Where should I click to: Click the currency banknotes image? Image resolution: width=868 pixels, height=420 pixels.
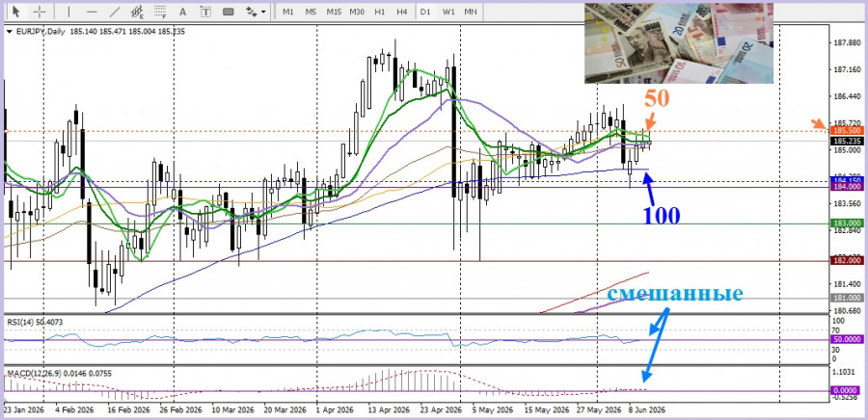(679, 43)
